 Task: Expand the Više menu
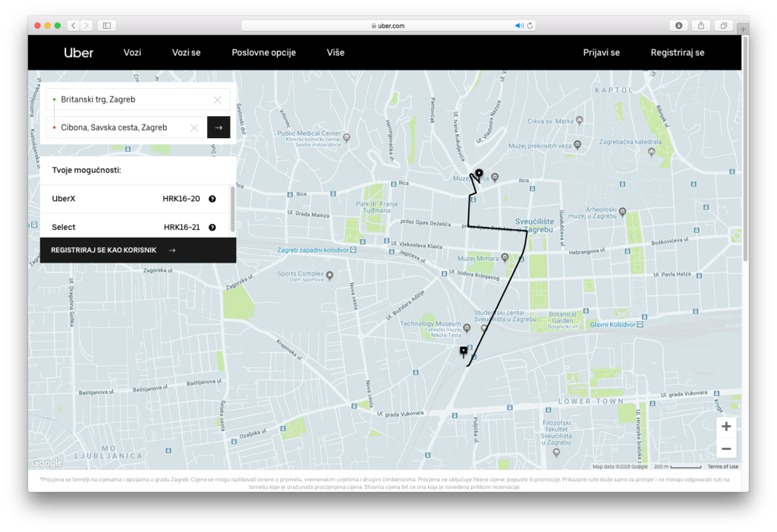pos(335,52)
